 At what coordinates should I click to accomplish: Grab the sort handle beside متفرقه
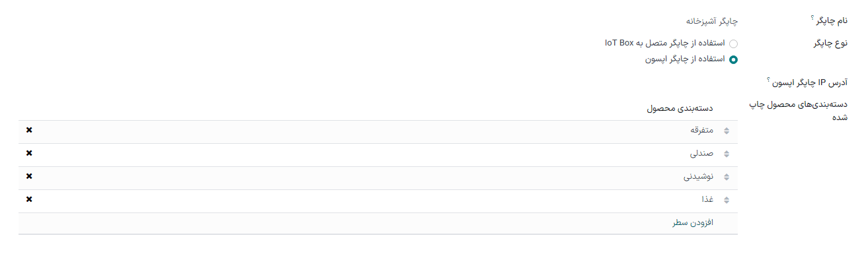727,131
